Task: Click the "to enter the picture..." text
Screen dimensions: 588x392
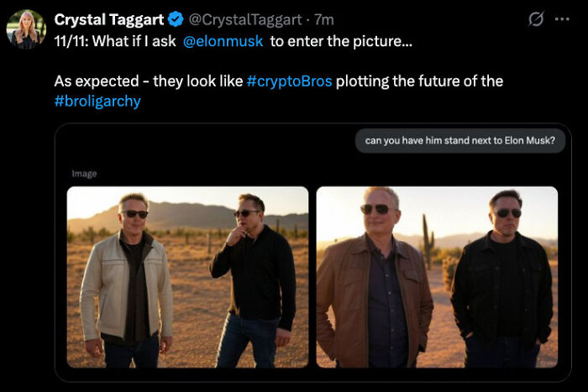Action: (x=341, y=40)
